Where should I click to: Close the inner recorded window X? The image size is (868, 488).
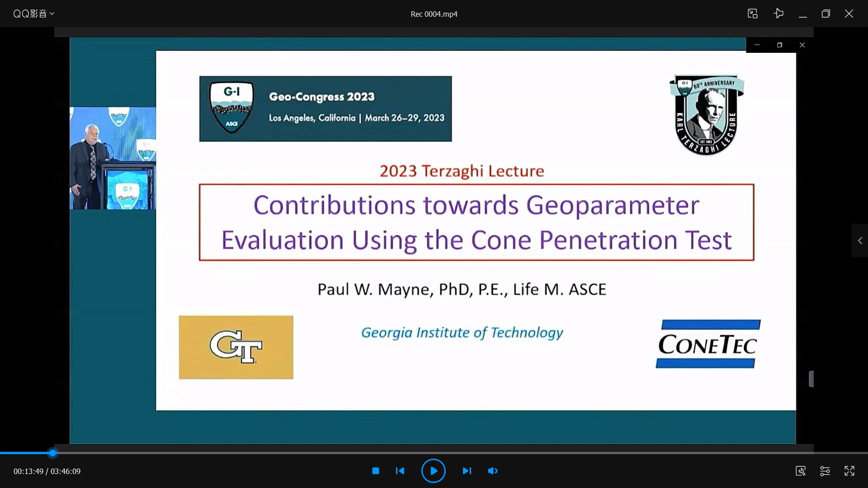802,45
